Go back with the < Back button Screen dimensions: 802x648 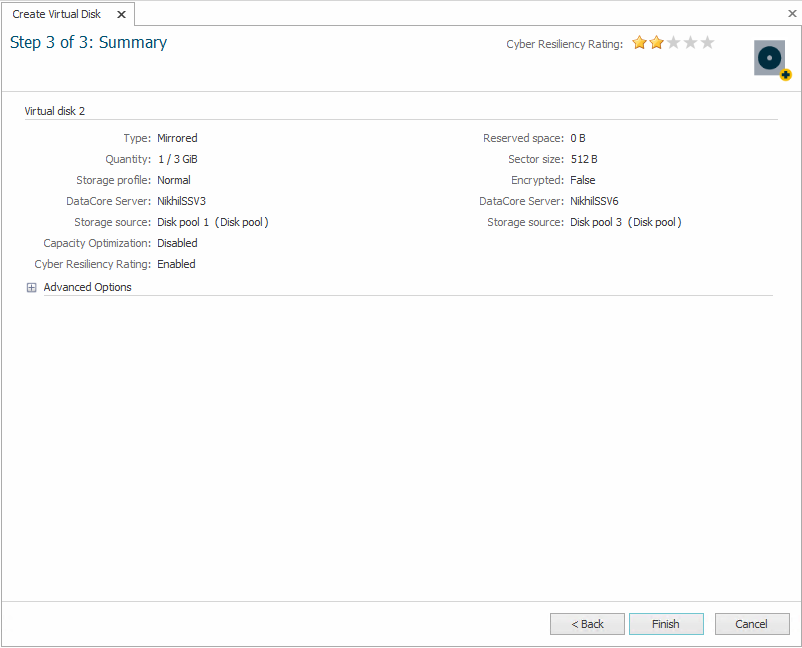click(x=587, y=624)
